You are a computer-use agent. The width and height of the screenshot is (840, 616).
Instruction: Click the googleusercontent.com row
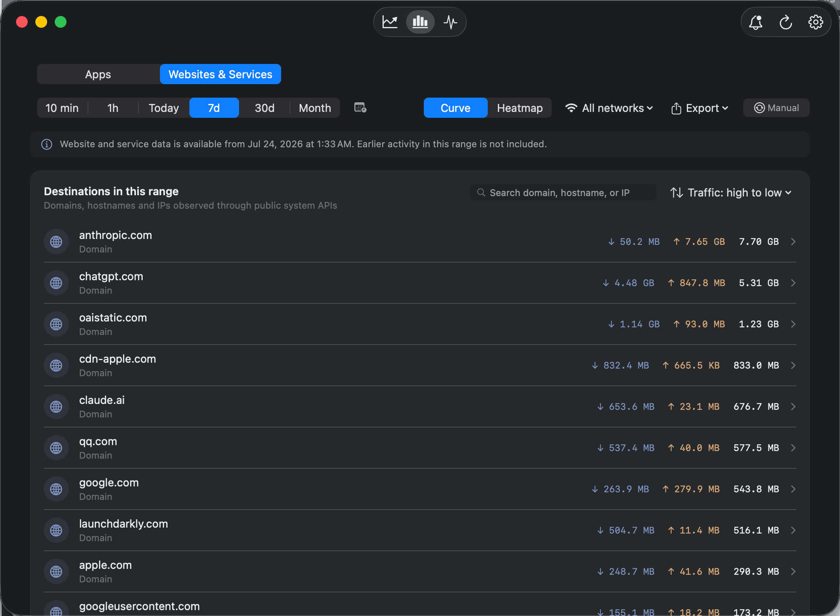(x=420, y=606)
